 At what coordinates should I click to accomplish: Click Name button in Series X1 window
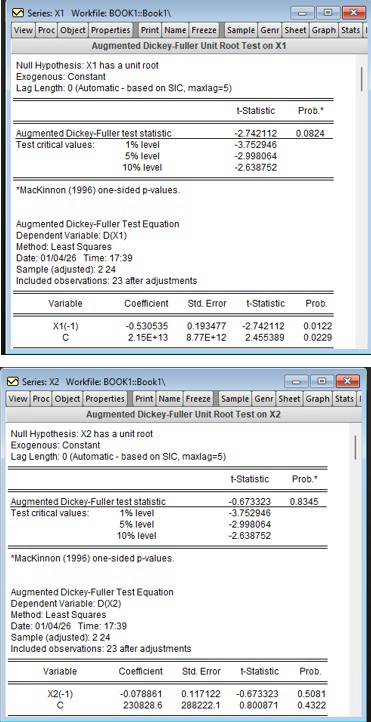tap(175, 30)
